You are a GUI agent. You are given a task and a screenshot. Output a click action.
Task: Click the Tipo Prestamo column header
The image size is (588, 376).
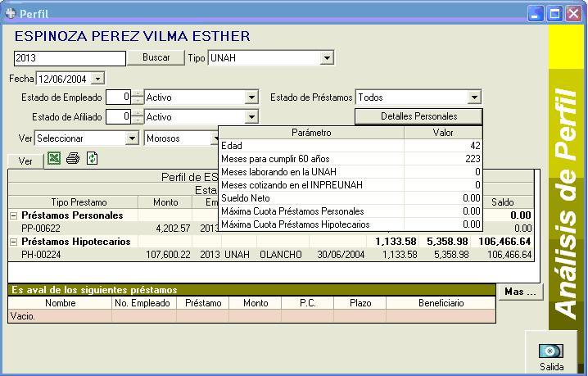coord(79,202)
